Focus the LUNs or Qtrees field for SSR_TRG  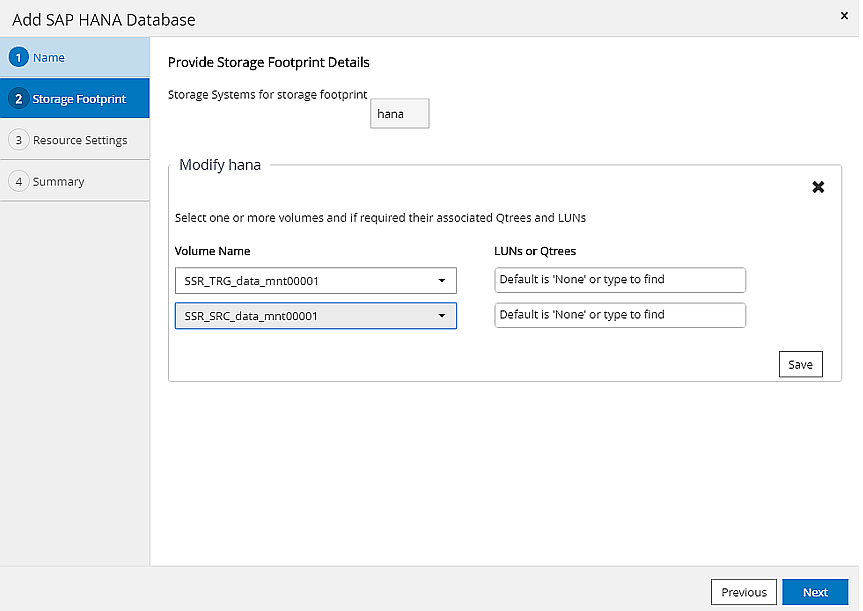620,280
